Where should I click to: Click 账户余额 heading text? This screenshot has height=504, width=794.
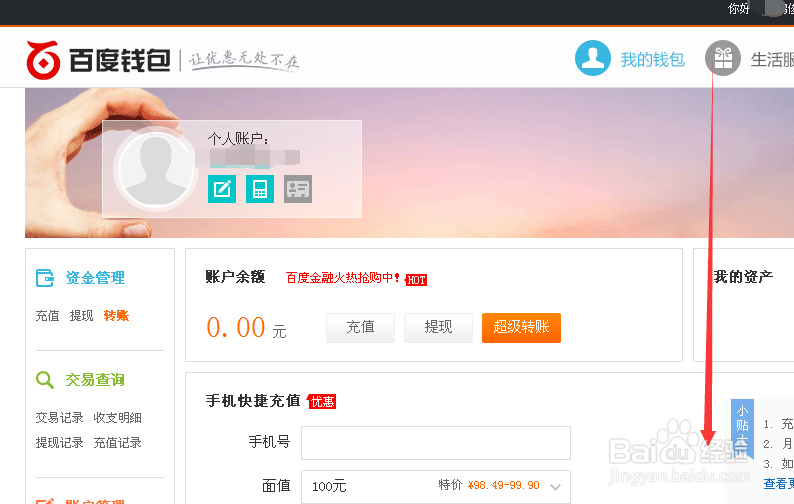tap(235, 277)
